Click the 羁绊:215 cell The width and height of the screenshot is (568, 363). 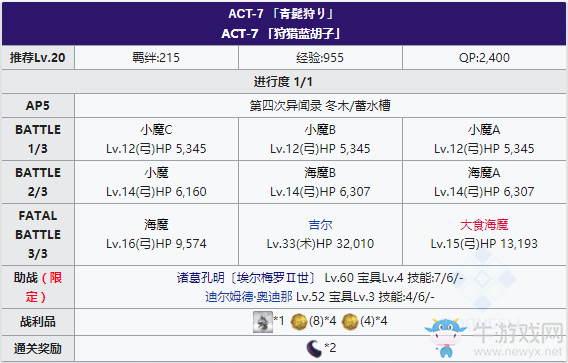(x=156, y=58)
